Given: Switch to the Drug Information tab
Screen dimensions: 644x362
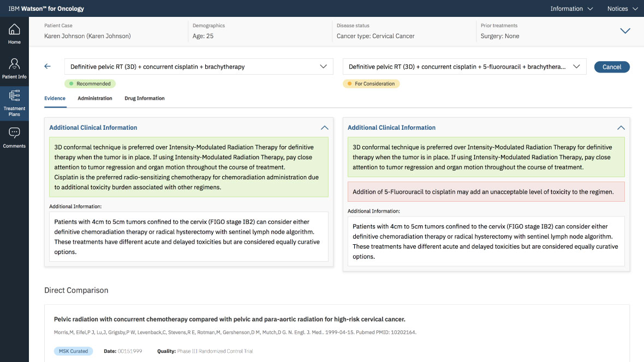Looking at the screenshot, I should pos(145,99).
